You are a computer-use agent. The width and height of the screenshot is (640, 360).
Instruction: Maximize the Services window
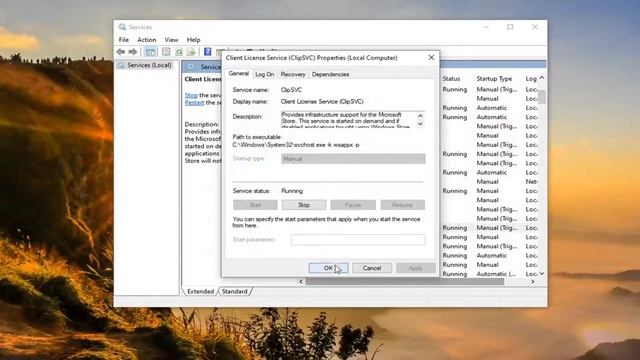tap(510, 27)
